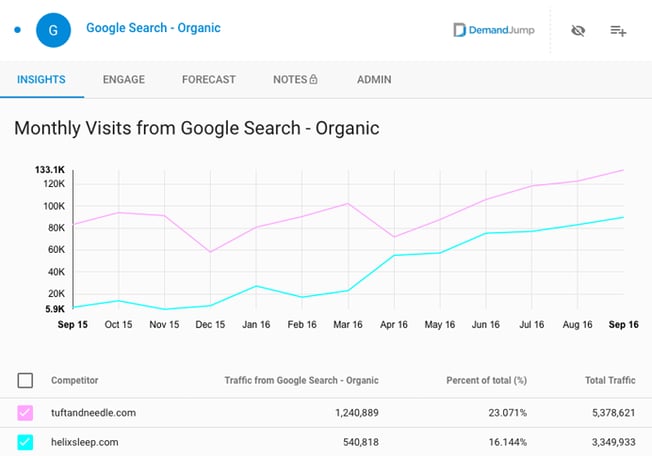652x456 pixels.
Task: Uncheck the helixsleep.com cyan checkbox
Action: pyautogui.click(x=25, y=442)
